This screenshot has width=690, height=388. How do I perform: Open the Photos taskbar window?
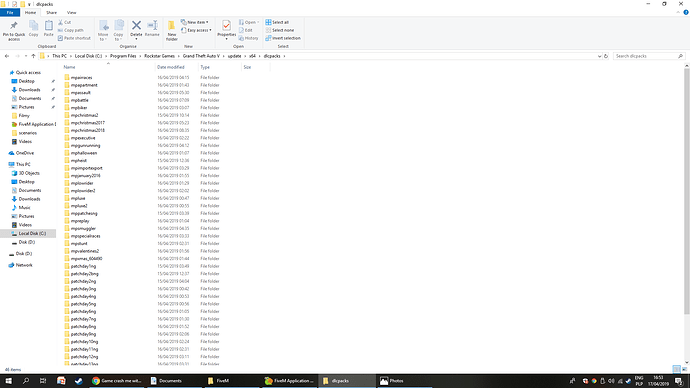pyautogui.click(x=405, y=381)
